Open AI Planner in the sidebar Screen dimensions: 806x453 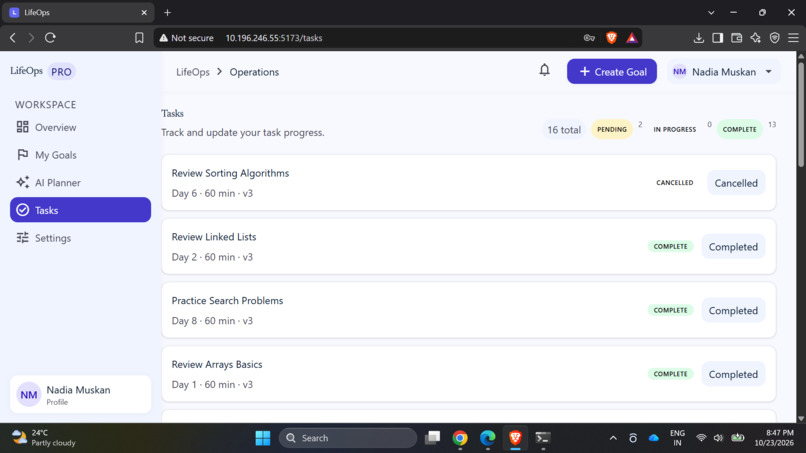[80, 183]
